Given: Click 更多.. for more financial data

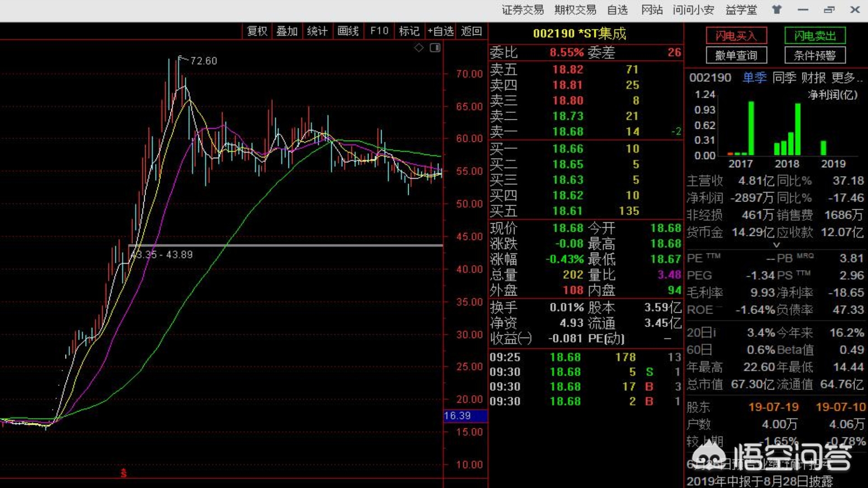Looking at the screenshot, I should pos(847,78).
